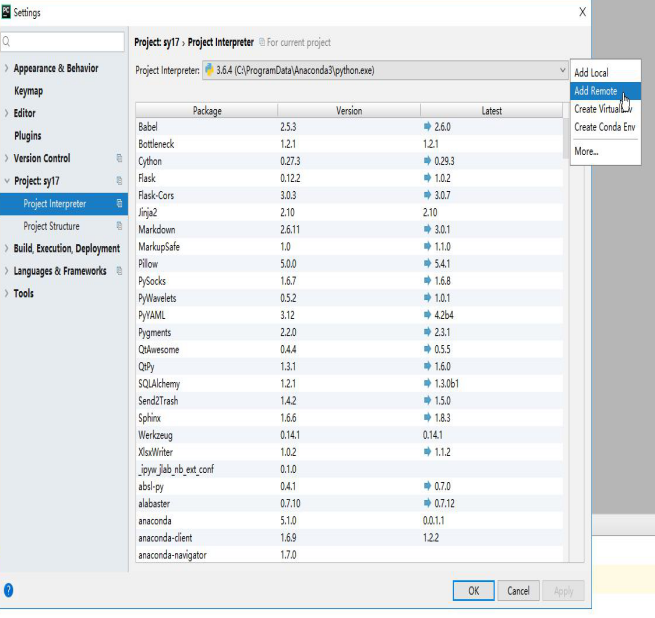Screen dimensions: 655x618
Task: Click the upgrade arrow beside Pillow 5.4.1
Action: click(x=428, y=264)
